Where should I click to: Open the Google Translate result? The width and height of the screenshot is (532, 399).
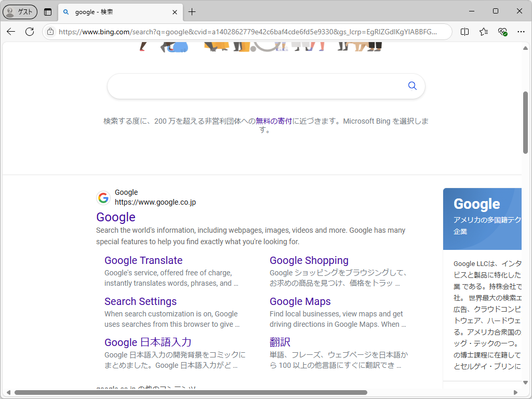tap(143, 260)
